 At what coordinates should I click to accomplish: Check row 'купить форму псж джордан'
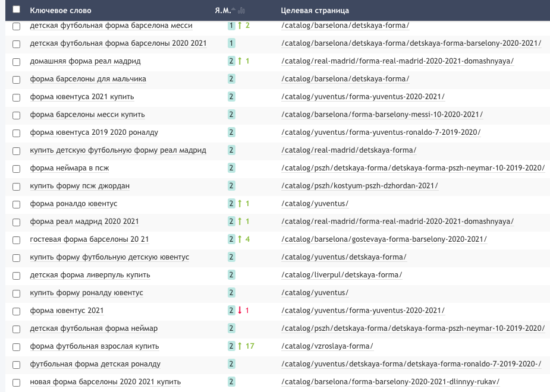[17, 186]
